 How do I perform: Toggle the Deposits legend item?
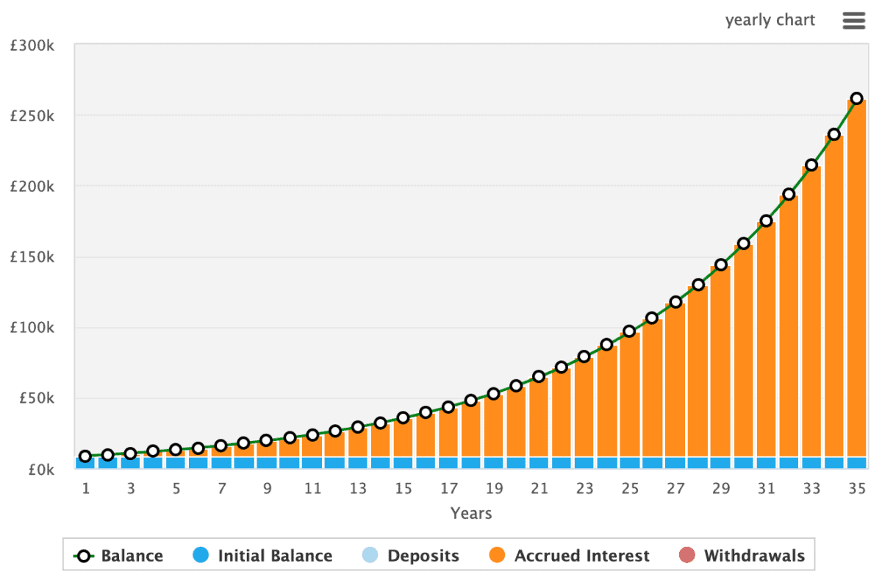coord(423,556)
